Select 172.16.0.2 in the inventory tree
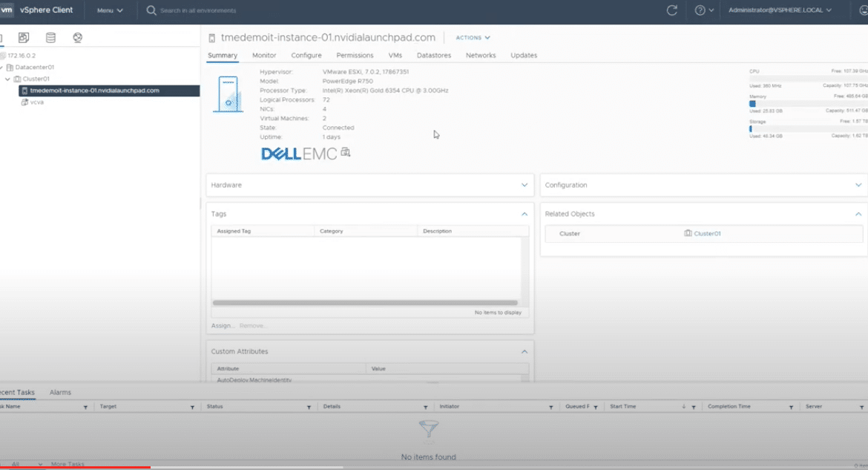This screenshot has width=868, height=470. pyautogui.click(x=22, y=56)
